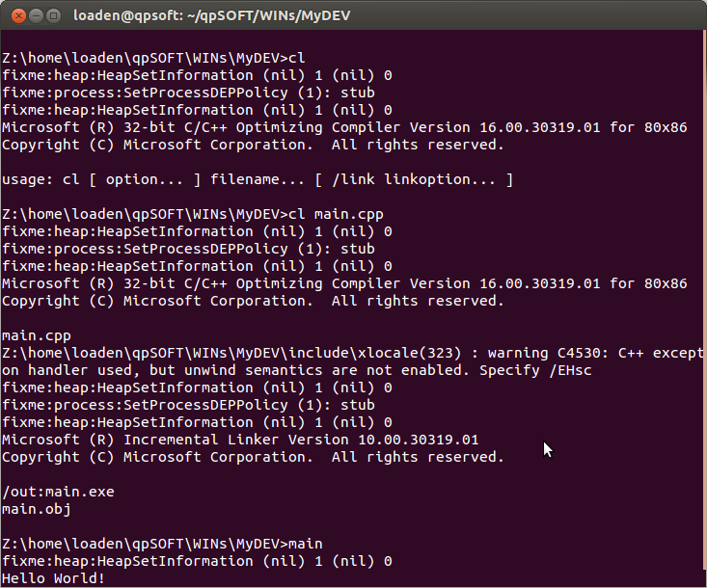Close the terminal window
707x588 pixels.
18,16
